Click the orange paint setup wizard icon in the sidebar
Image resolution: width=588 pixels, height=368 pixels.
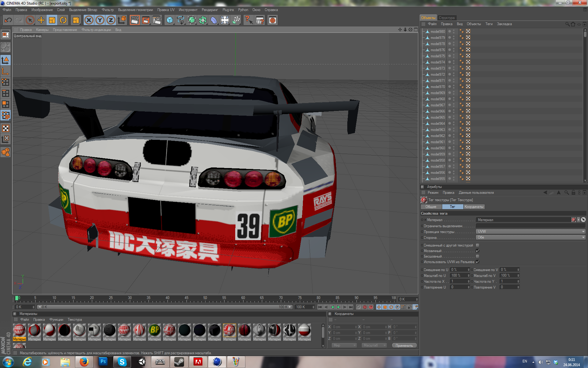pos(6,152)
